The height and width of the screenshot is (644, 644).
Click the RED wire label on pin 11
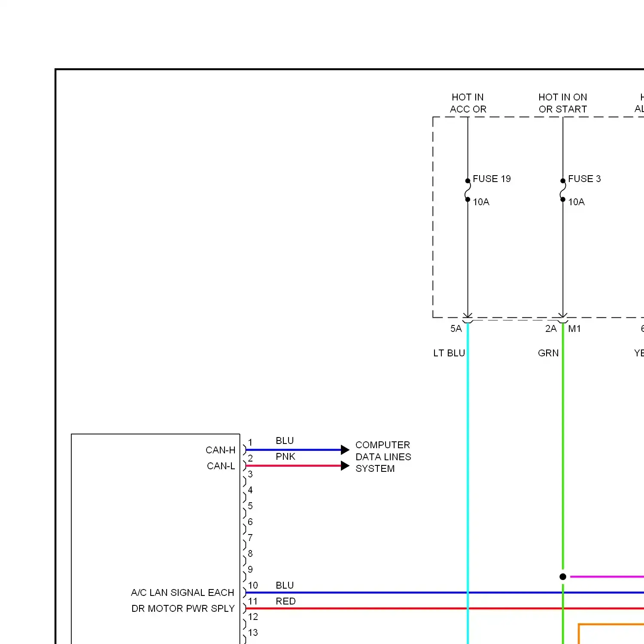click(286, 601)
